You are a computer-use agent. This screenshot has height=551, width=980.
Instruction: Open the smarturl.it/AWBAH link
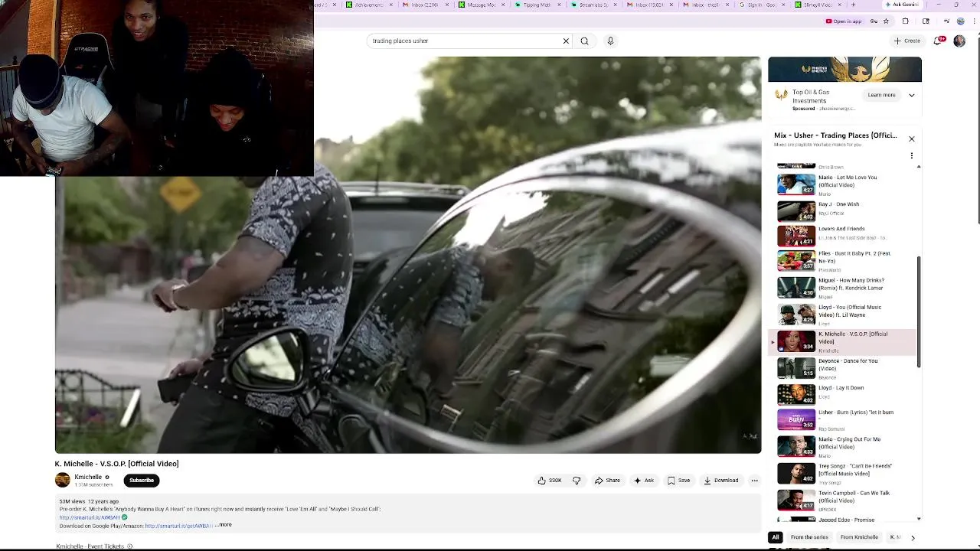pos(90,517)
